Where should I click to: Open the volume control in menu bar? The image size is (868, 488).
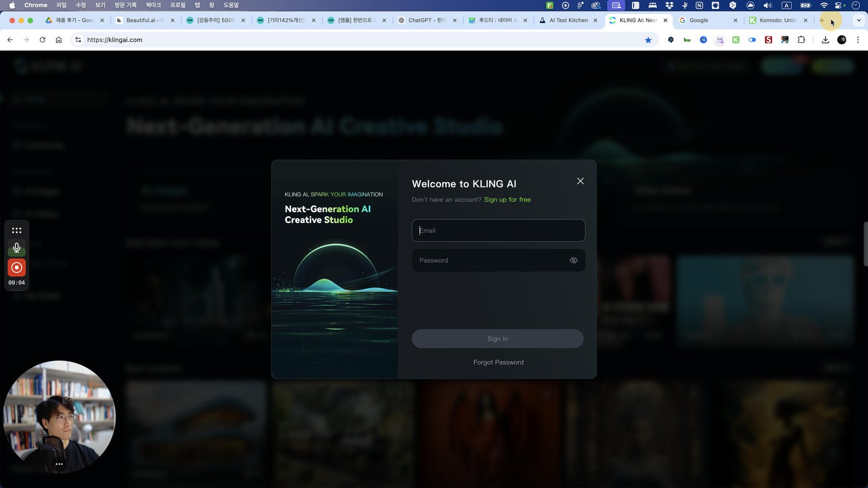(x=768, y=5)
